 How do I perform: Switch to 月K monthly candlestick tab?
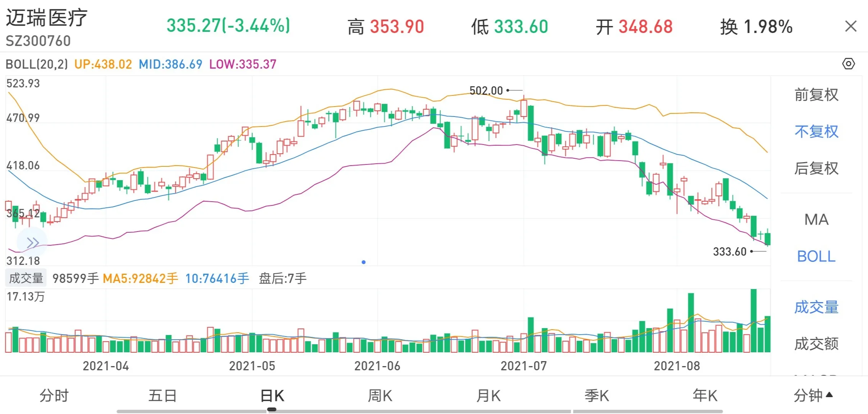pos(488,396)
